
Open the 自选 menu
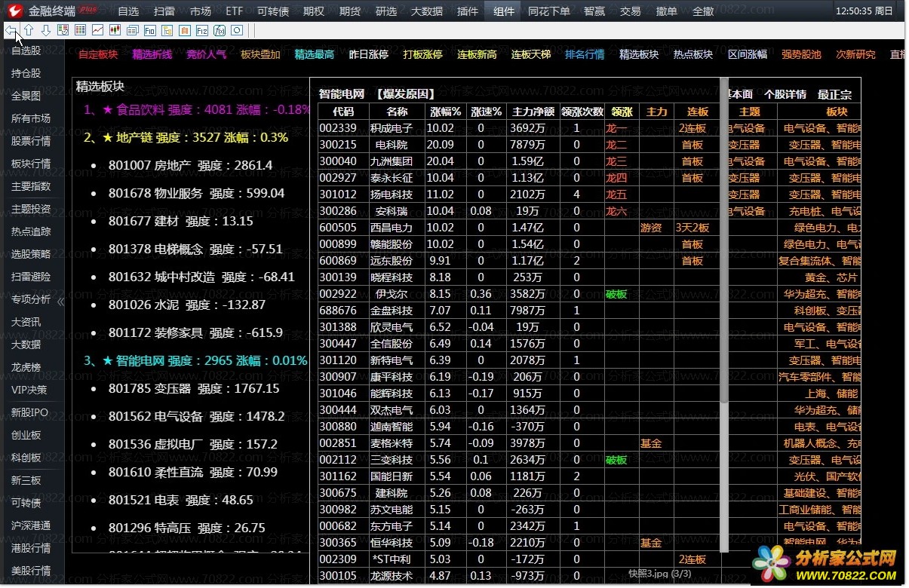128,11
